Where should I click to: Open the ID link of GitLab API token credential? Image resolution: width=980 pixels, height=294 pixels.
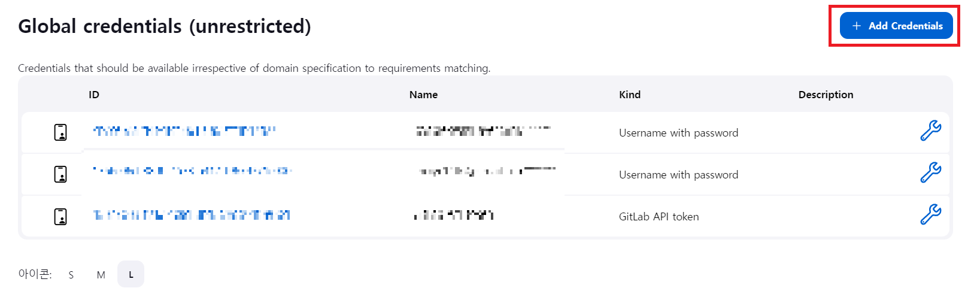coord(192,215)
